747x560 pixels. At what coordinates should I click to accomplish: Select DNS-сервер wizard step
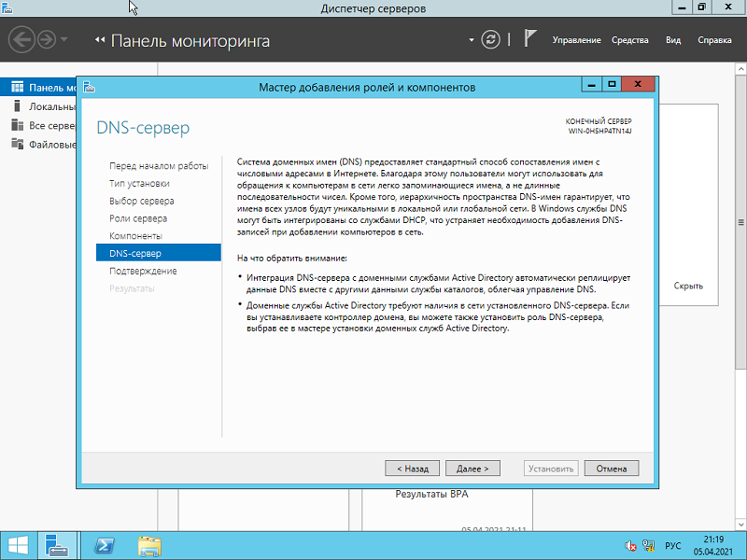point(159,253)
